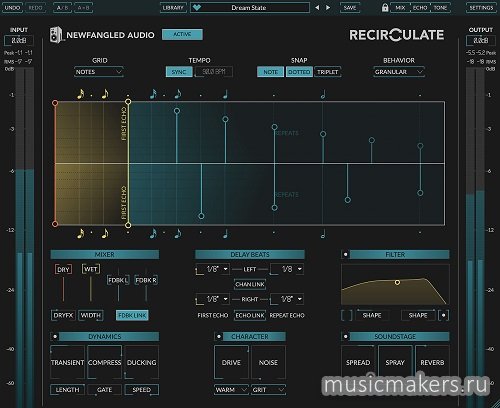Click the COMPRESS dynamics pad
Image resolution: width=500 pixels, height=408 pixels.
click(x=104, y=362)
